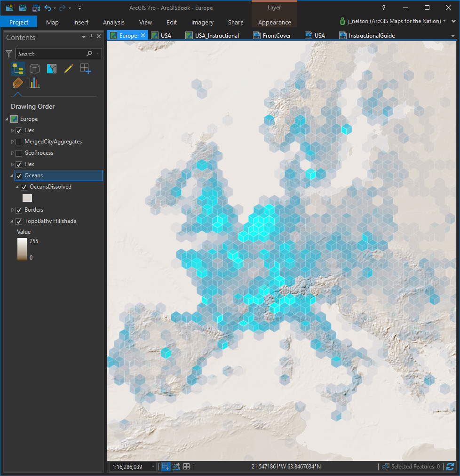Select List By Snapping icon

click(86, 69)
